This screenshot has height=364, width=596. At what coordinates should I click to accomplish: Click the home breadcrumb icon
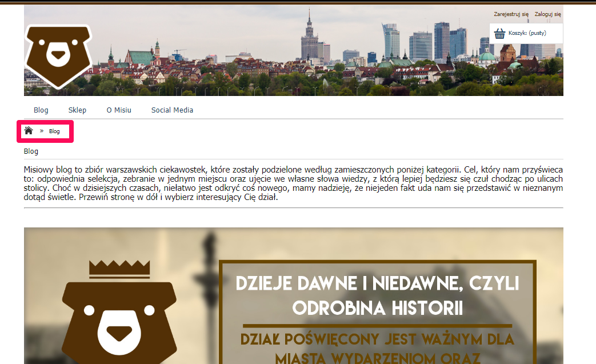point(29,131)
